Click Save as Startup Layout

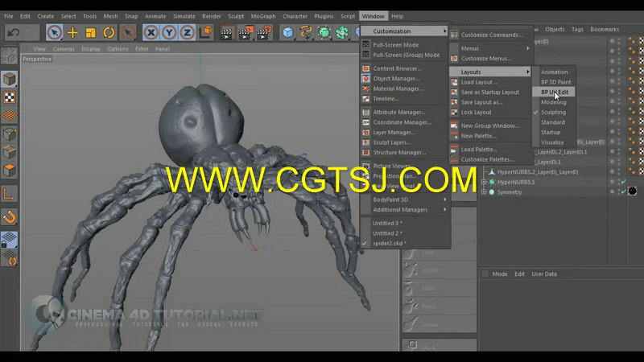pyautogui.click(x=490, y=92)
